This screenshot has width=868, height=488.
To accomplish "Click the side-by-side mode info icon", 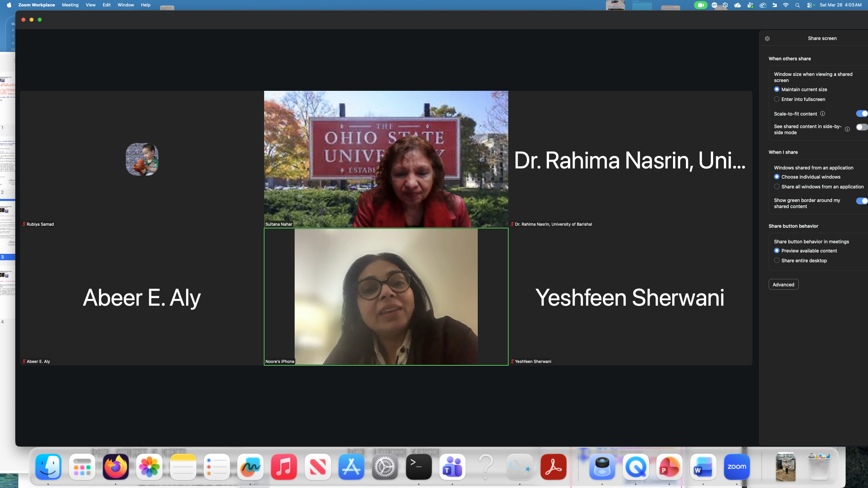I will [x=847, y=129].
